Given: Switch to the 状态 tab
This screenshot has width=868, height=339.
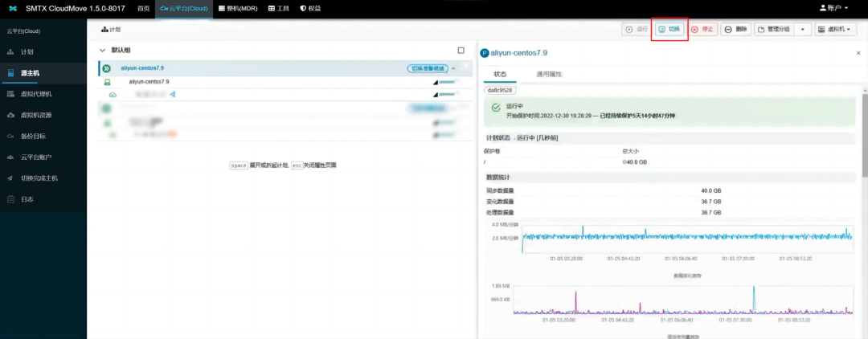Looking at the screenshot, I should [x=500, y=74].
